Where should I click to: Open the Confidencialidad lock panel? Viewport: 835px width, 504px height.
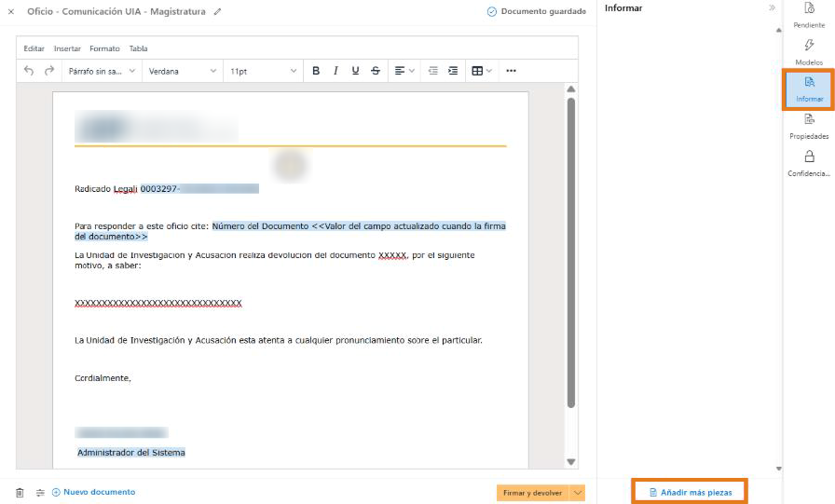click(x=809, y=164)
